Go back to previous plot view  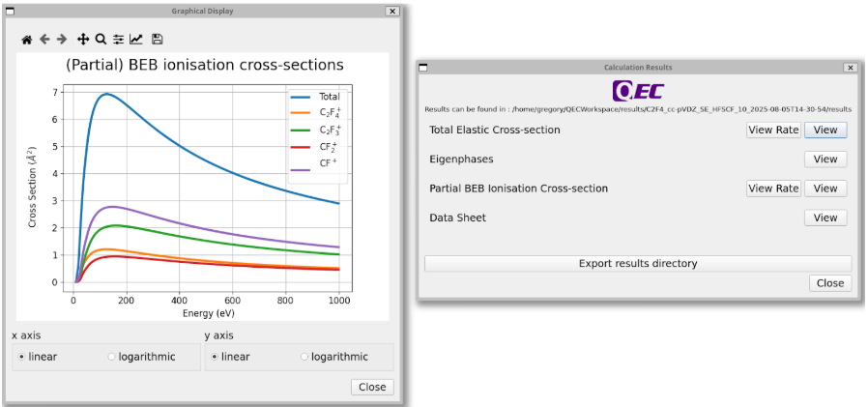coord(44,40)
